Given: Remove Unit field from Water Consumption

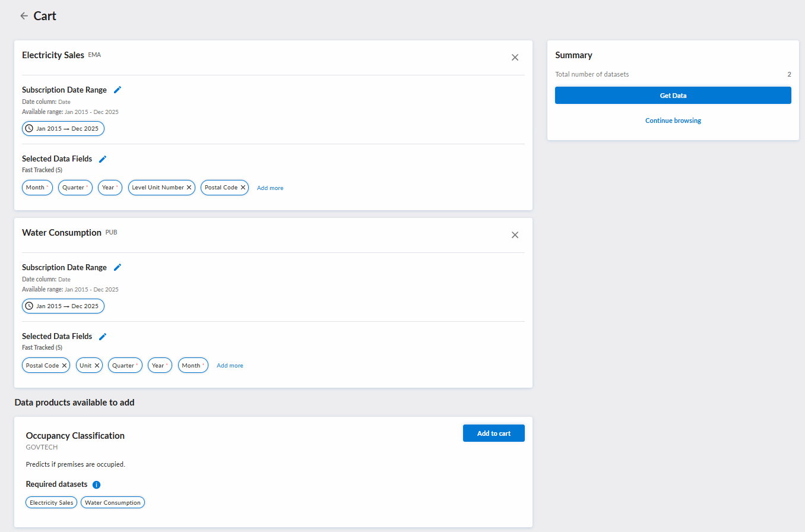Looking at the screenshot, I should tap(97, 366).
